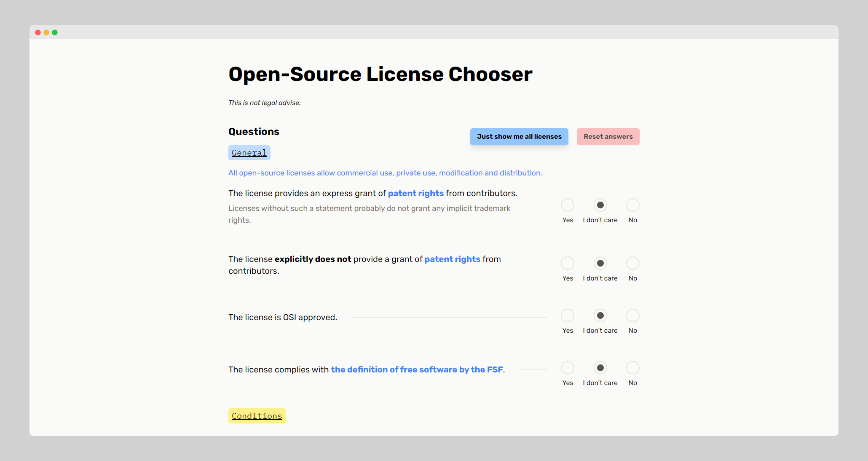Pick Yes for OSI approved license

point(568,315)
